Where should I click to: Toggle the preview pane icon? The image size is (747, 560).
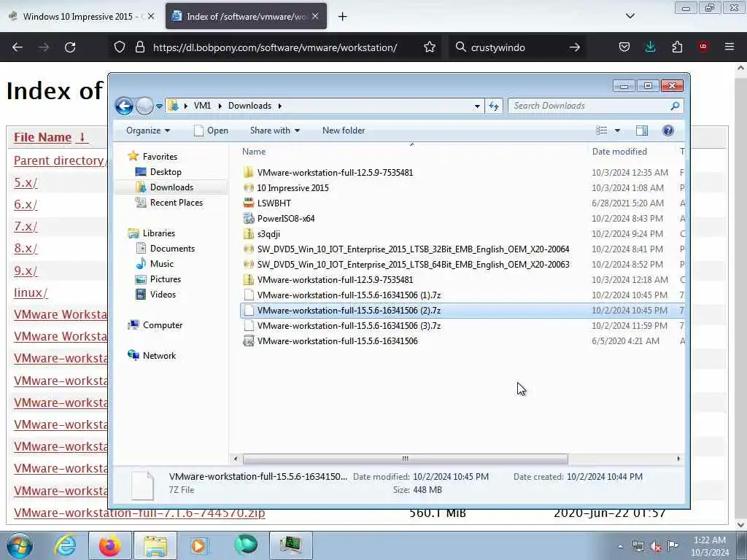[642, 131]
